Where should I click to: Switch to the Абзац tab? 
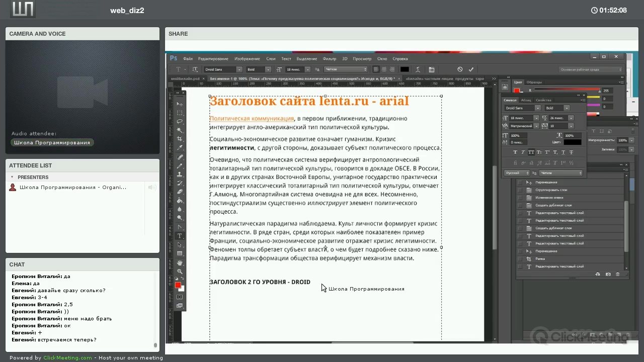coord(526,100)
